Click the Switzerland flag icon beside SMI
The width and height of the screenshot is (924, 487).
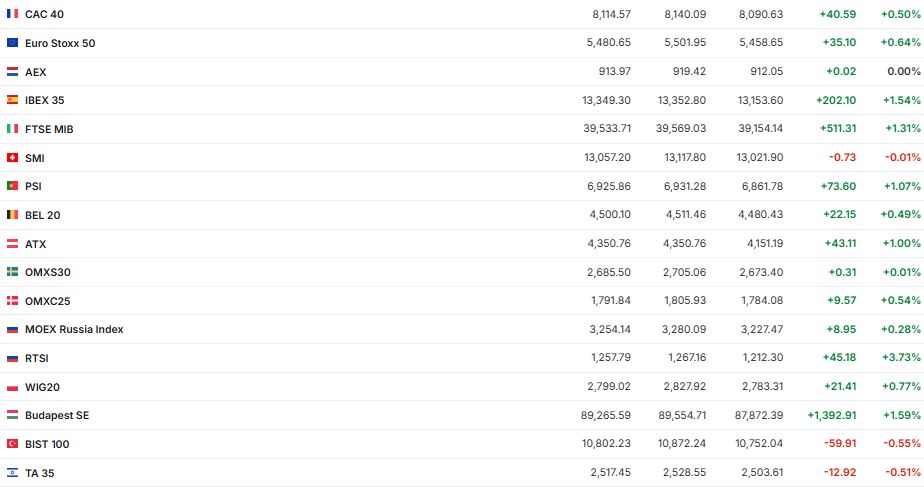click(x=12, y=158)
